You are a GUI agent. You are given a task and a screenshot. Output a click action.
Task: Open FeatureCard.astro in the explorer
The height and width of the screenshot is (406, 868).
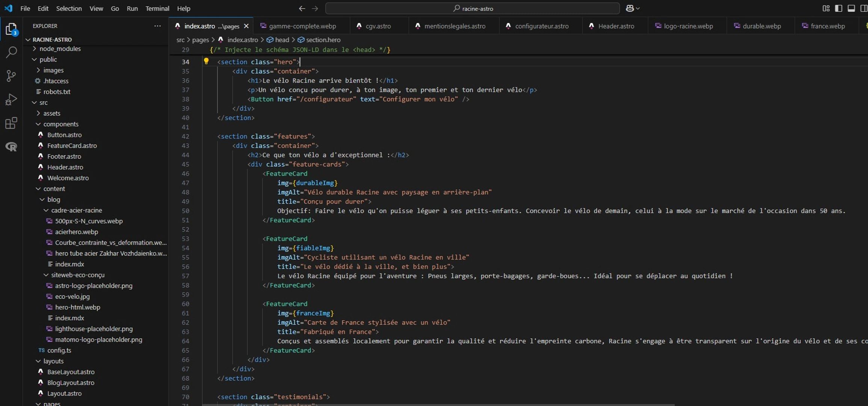tap(72, 145)
